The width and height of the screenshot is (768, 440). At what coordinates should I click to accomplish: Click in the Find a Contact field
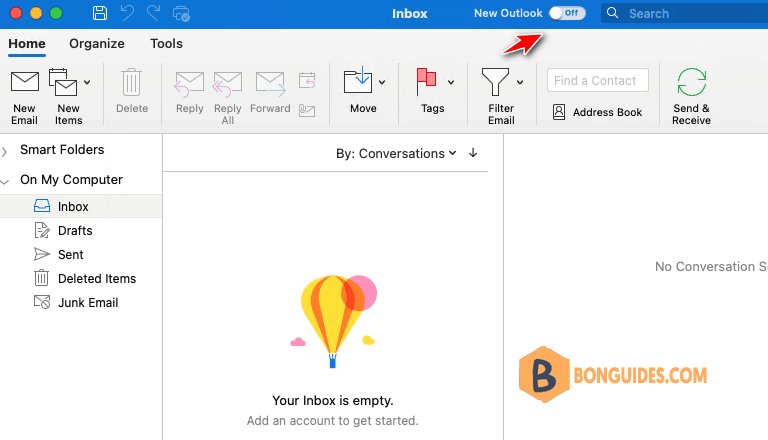point(598,80)
